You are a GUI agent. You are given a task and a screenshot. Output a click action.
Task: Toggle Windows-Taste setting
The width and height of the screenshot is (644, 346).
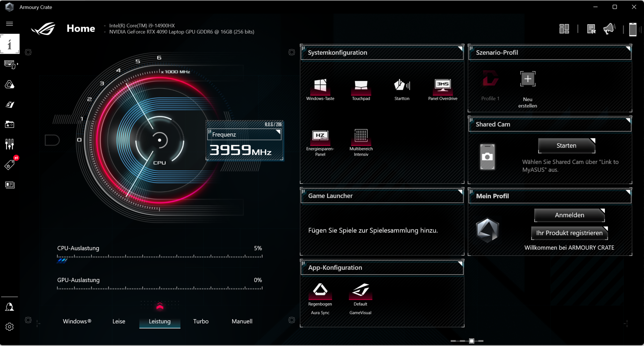[320, 89]
